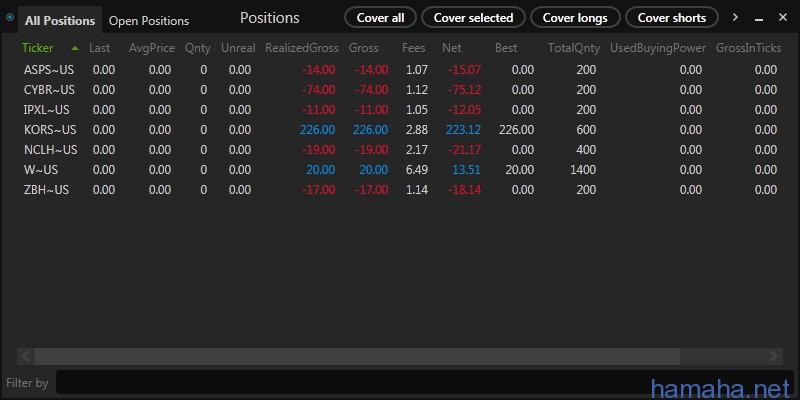Select the KORS~US position row

pyautogui.click(x=50, y=129)
